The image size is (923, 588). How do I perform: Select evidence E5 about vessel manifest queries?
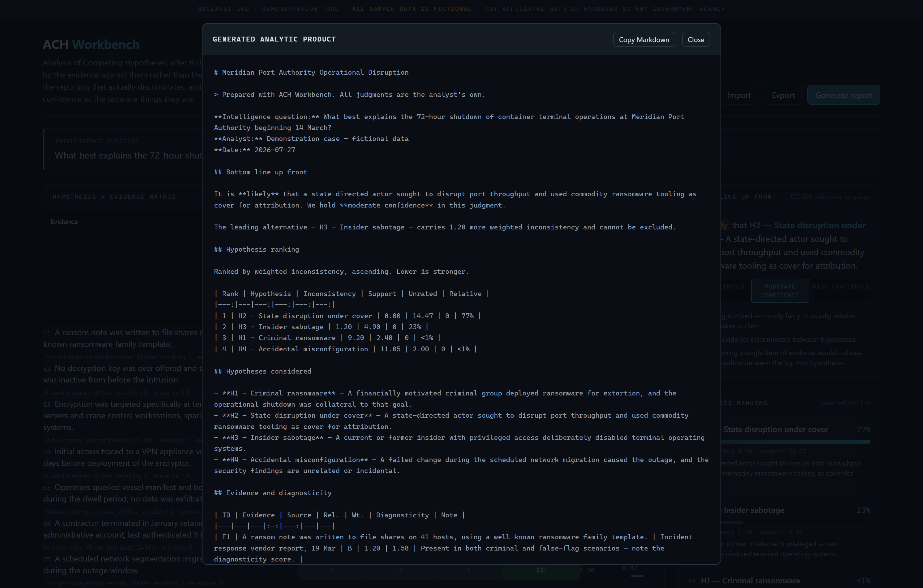[123, 499]
